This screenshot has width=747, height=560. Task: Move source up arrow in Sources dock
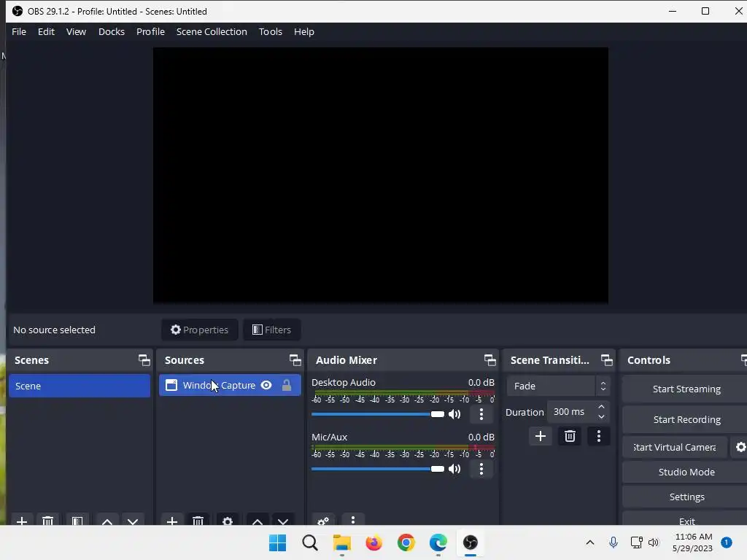(x=258, y=521)
